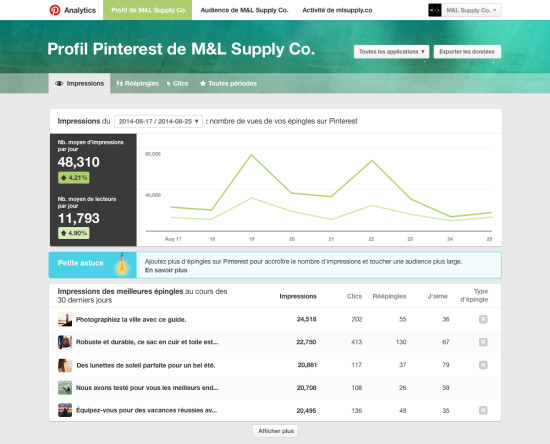Click the Toutes périodes star icon
This screenshot has height=444, width=550.
[203, 83]
